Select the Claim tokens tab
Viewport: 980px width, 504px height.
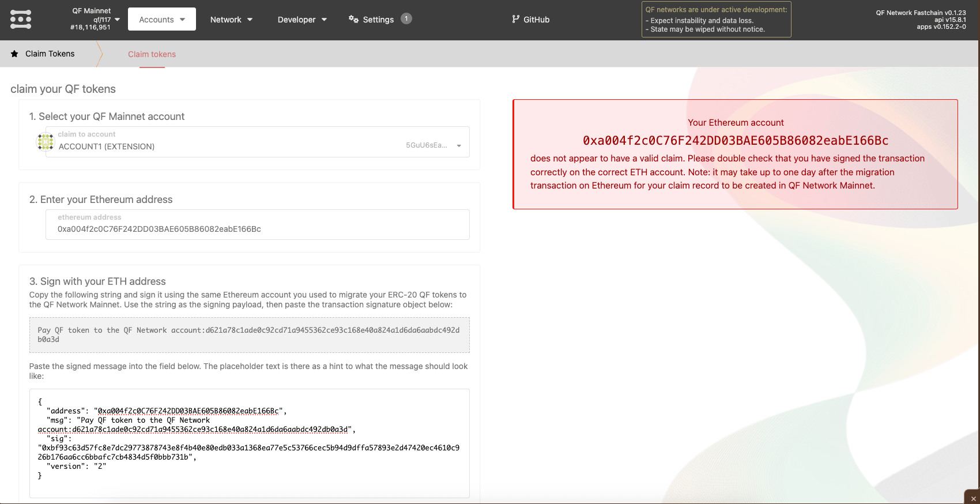[x=152, y=54]
